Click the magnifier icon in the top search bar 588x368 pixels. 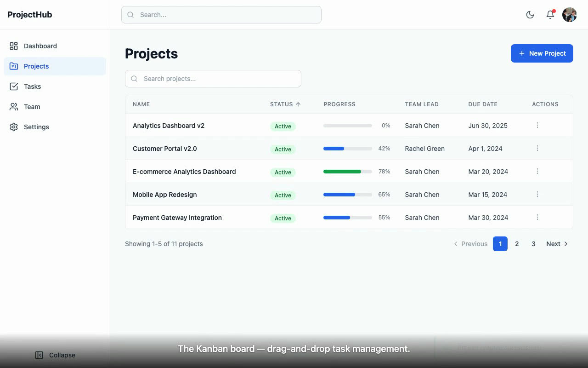[130, 15]
